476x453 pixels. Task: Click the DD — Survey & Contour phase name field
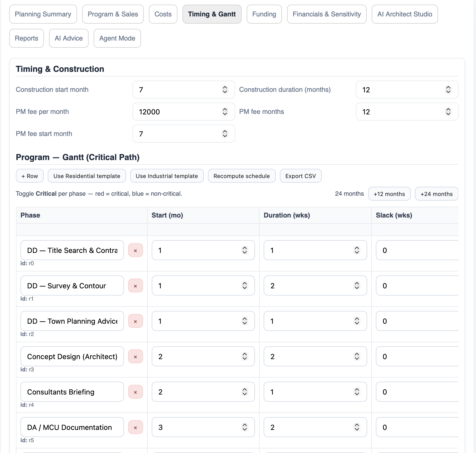coord(72,285)
